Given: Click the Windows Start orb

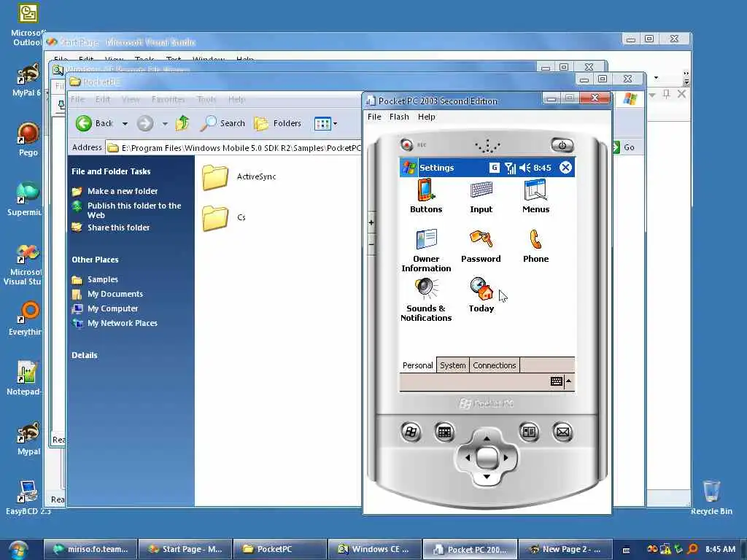Looking at the screenshot, I should pos(18,550).
